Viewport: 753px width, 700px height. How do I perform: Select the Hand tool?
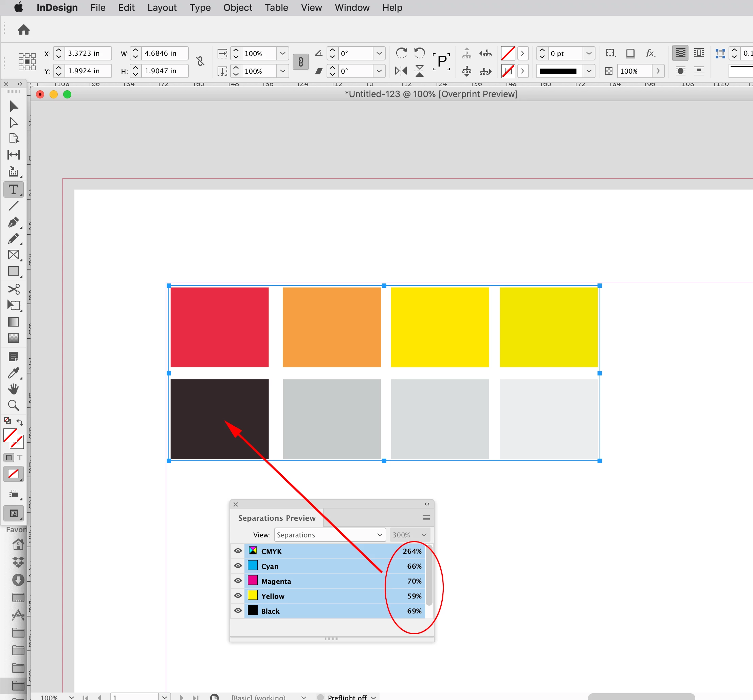[x=13, y=389]
